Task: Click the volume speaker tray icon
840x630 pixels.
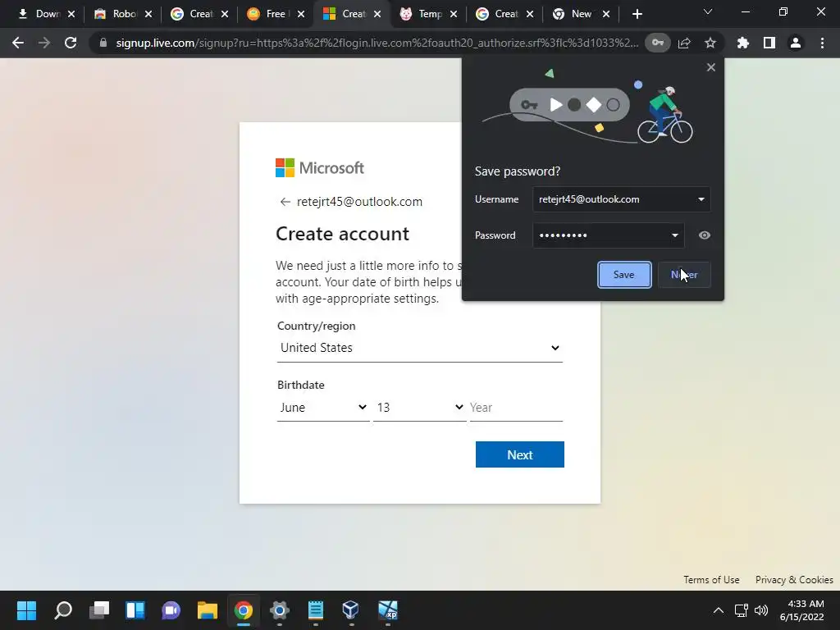Action: (x=760, y=610)
